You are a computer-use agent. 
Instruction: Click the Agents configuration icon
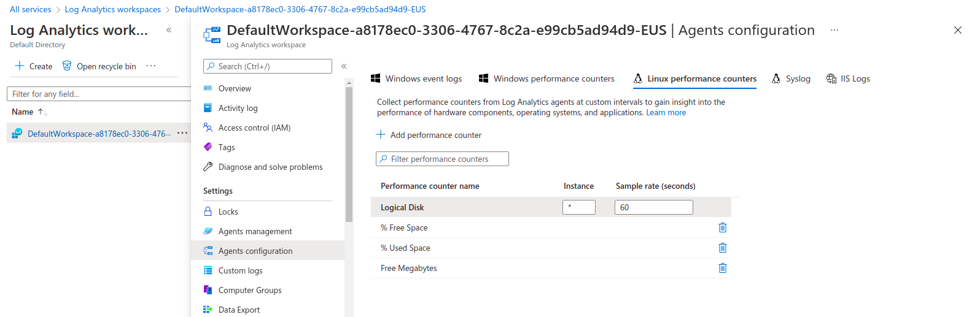click(208, 251)
